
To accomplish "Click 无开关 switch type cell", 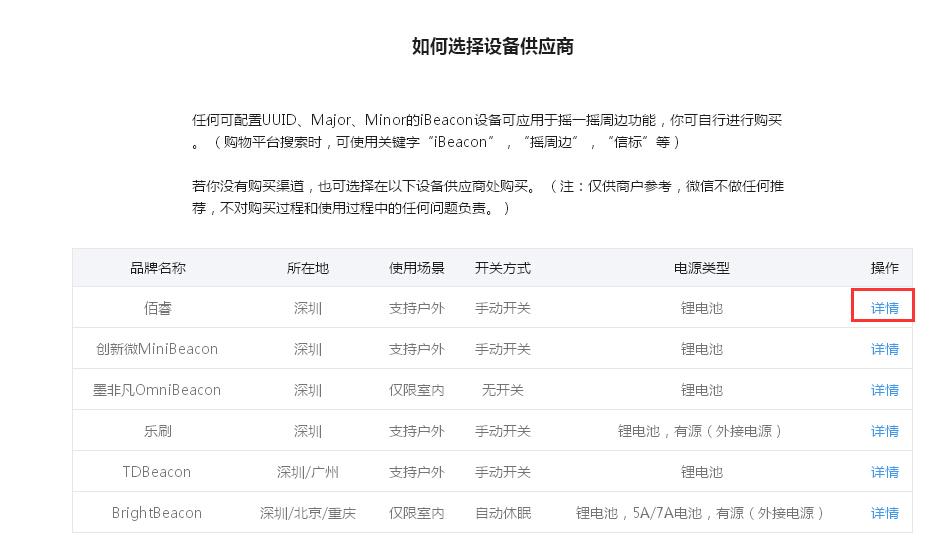I will (503, 390).
